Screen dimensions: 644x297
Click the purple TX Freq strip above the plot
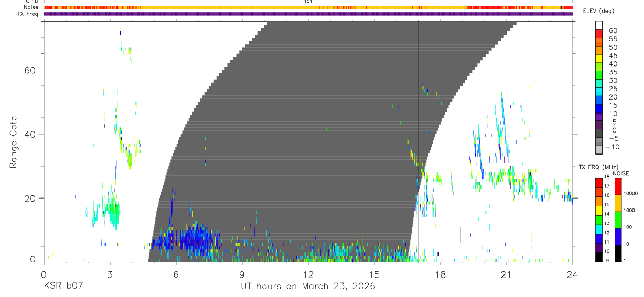pos(308,14)
